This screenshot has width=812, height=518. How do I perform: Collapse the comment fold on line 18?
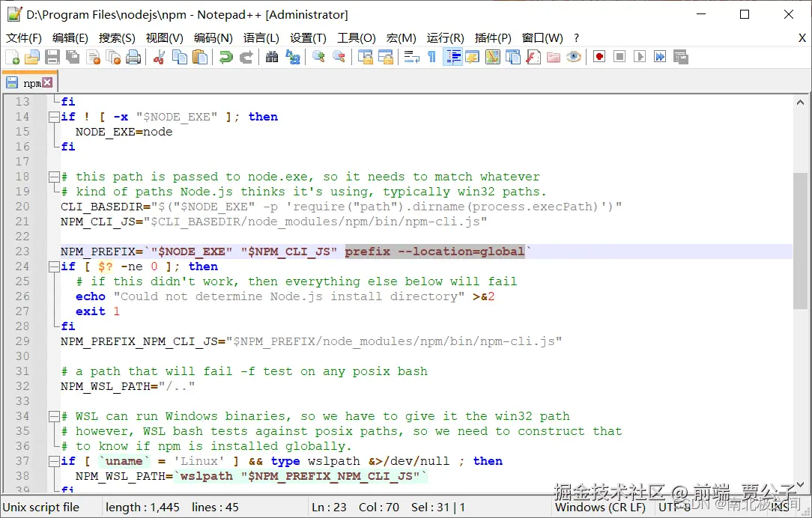pos(54,177)
